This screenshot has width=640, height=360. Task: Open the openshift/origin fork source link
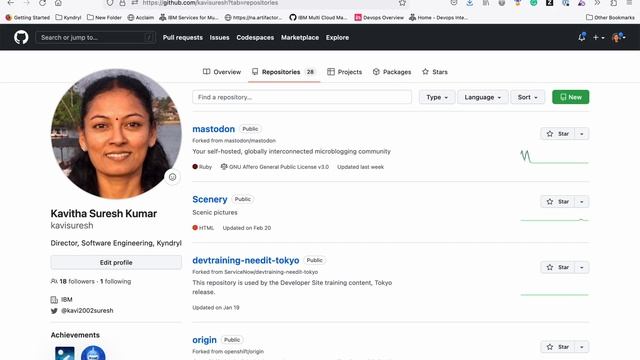[244, 351]
